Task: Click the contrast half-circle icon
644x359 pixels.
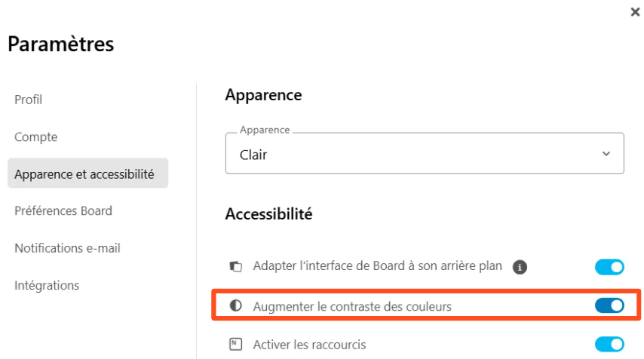Action: pos(236,305)
